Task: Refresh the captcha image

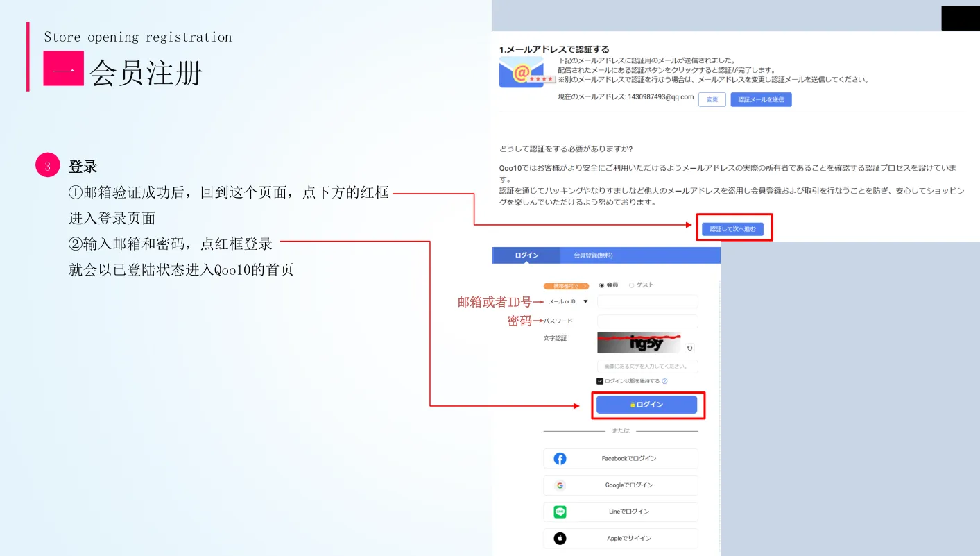Action: pos(689,348)
